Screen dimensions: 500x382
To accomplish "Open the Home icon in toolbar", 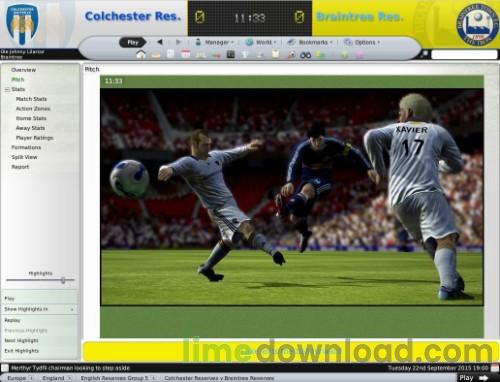I will [141, 54].
